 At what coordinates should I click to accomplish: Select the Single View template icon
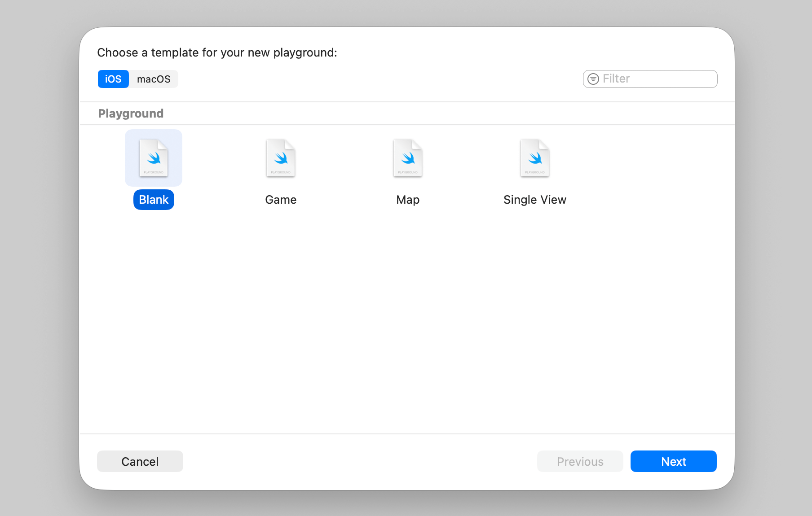(535, 158)
